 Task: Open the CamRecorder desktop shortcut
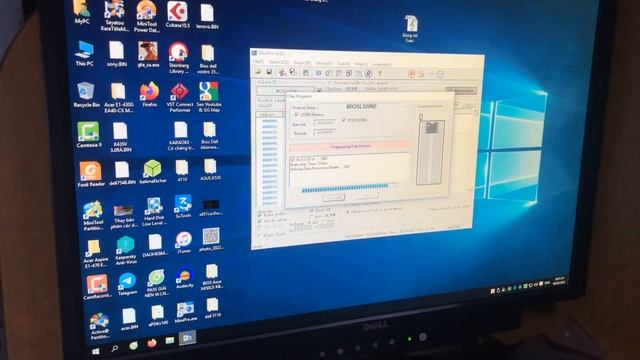click(x=97, y=287)
